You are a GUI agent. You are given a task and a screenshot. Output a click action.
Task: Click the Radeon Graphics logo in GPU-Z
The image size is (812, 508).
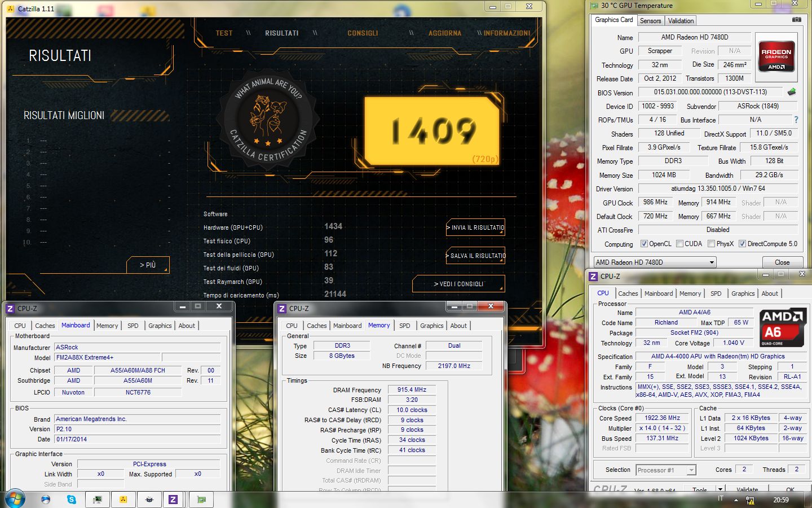776,56
